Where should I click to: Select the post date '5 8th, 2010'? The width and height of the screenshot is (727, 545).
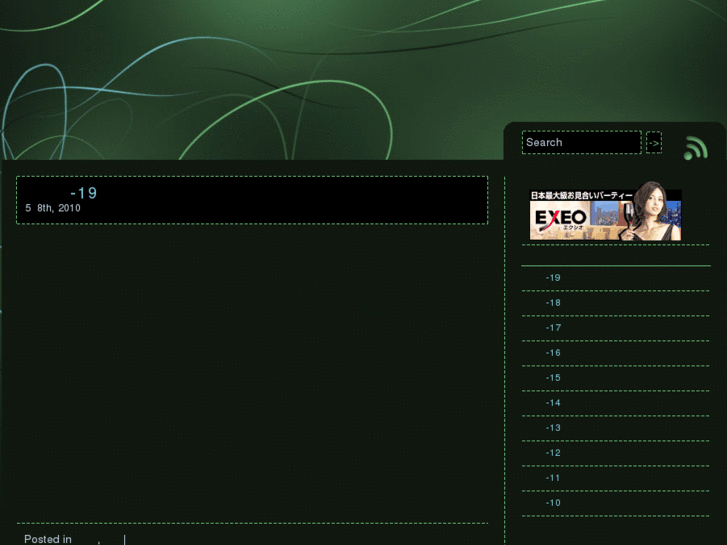point(53,208)
